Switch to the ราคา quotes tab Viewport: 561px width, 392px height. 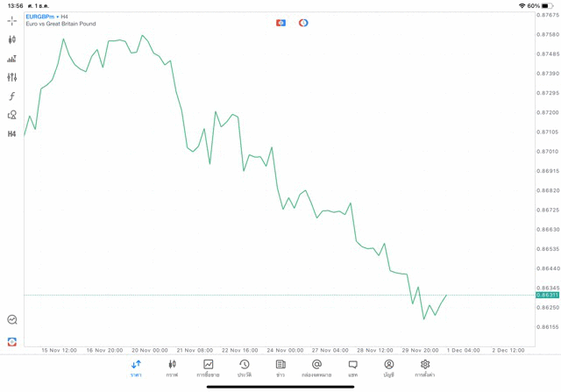[136, 368]
